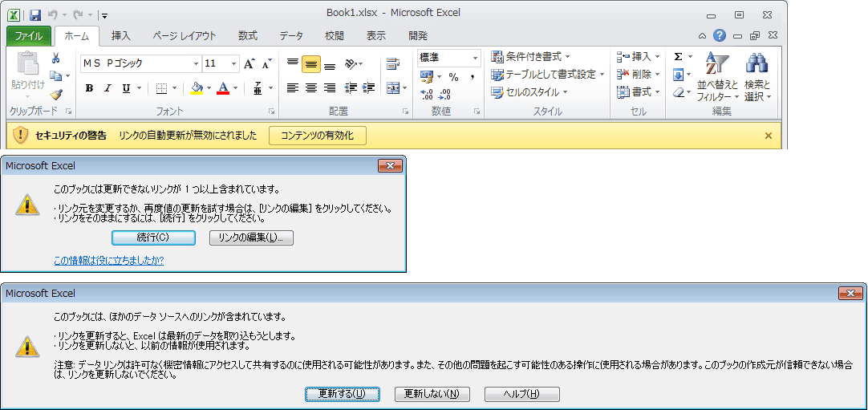Screen dimensions: 868x410
Task: Click the Borders icon
Action: tap(161, 88)
